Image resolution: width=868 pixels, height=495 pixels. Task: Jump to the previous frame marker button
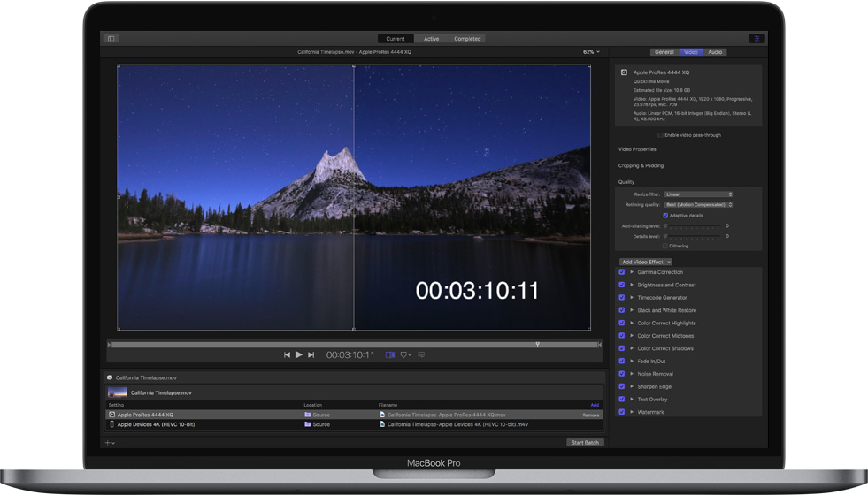pos(287,354)
